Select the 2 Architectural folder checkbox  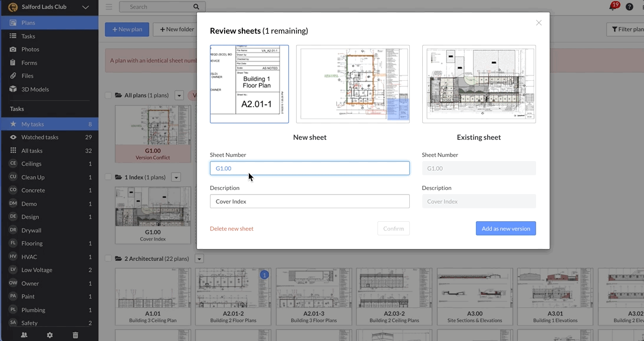(108, 258)
